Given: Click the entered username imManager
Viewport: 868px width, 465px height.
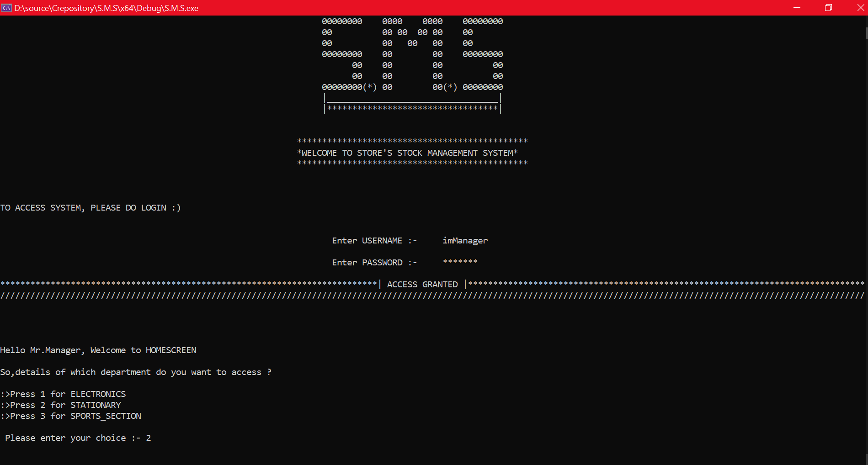Looking at the screenshot, I should [464, 240].
